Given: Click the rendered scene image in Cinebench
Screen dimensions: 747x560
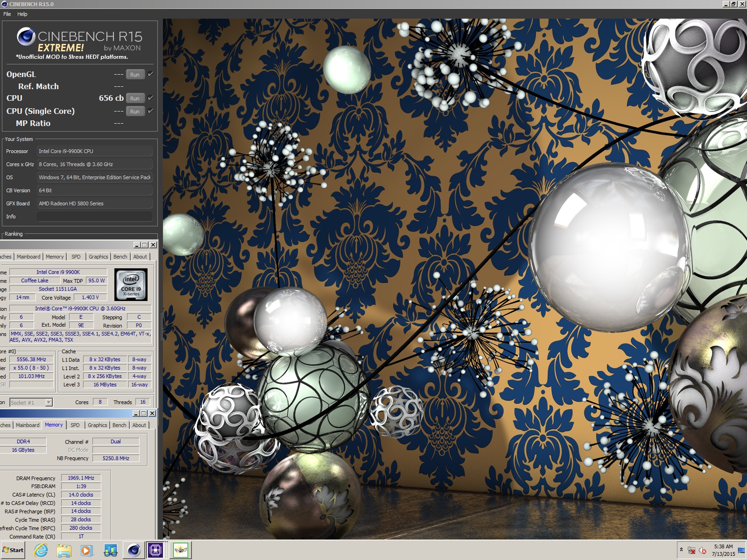Looking at the screenshot, I should (x=455, y=279).
